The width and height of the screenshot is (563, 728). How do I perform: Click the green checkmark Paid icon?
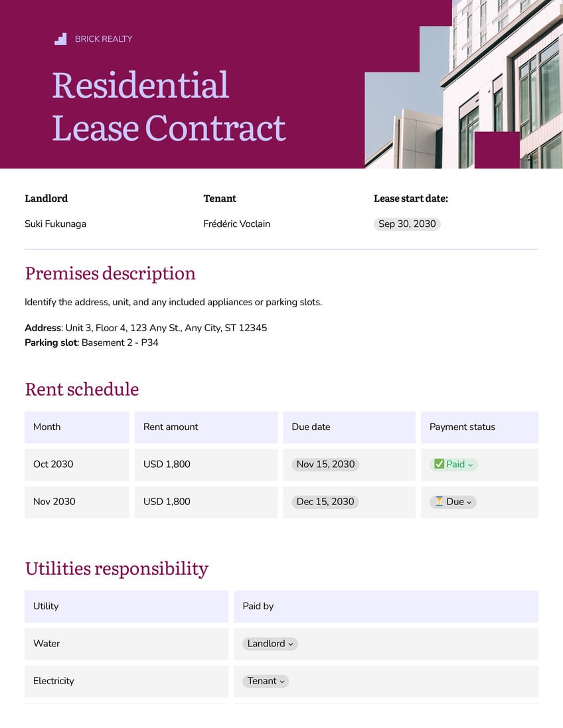[x=439, y=464]
